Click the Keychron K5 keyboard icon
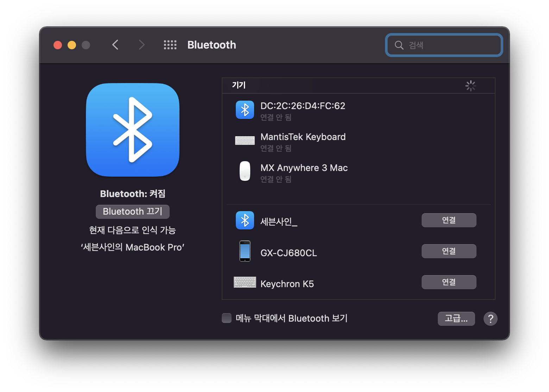 click(x=245, y=282)
